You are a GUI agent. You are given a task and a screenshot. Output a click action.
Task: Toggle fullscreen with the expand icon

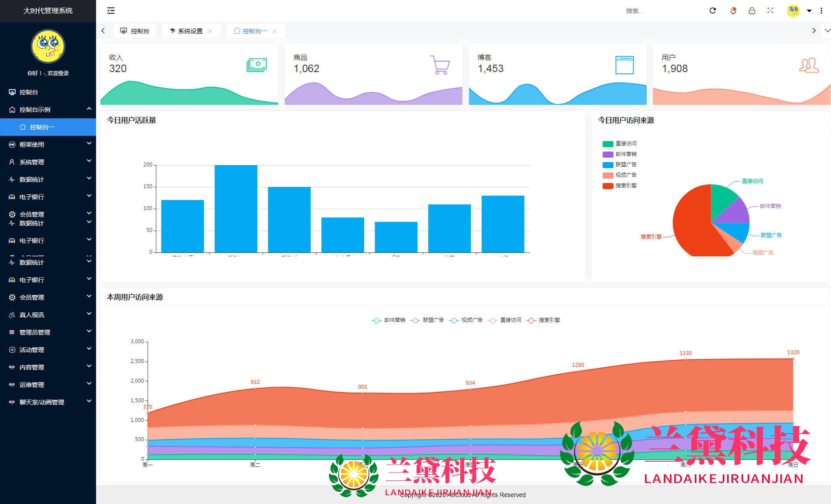(x=770, y=10)
